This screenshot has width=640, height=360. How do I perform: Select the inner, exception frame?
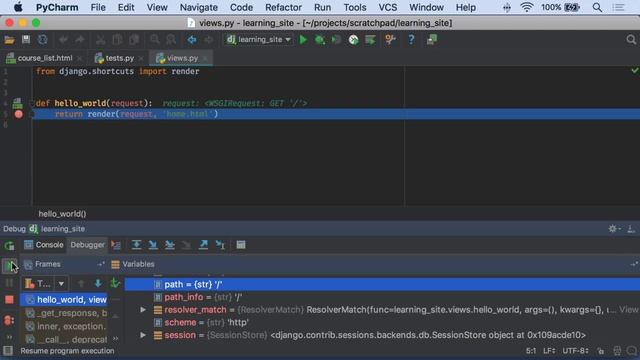(x=64, y=326)
